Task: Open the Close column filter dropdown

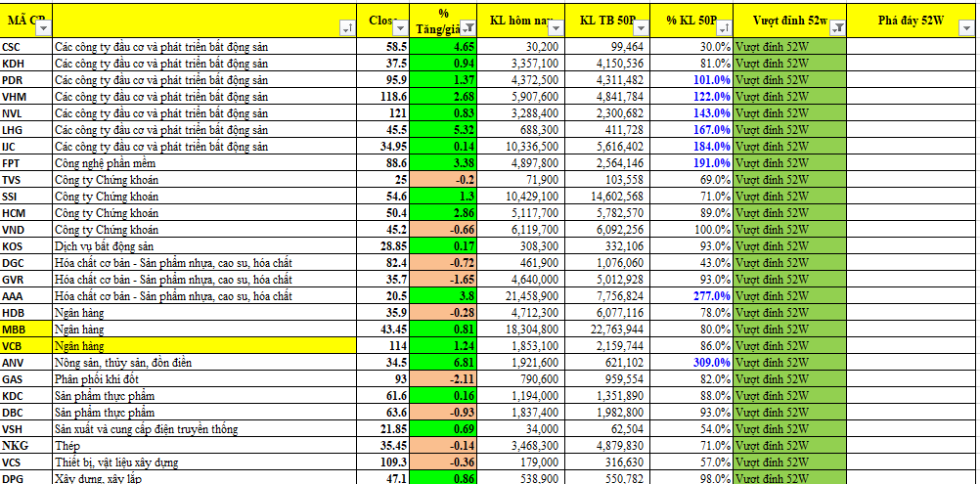Action: pos(402,29)
